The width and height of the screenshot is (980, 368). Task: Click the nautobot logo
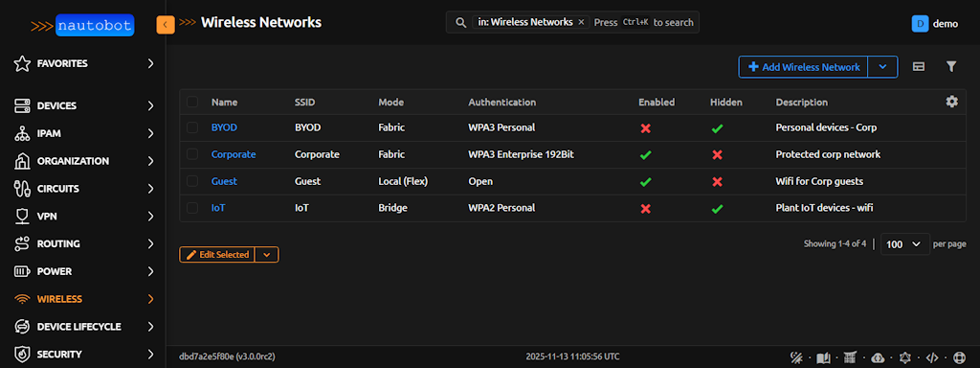tap(82, 26)
